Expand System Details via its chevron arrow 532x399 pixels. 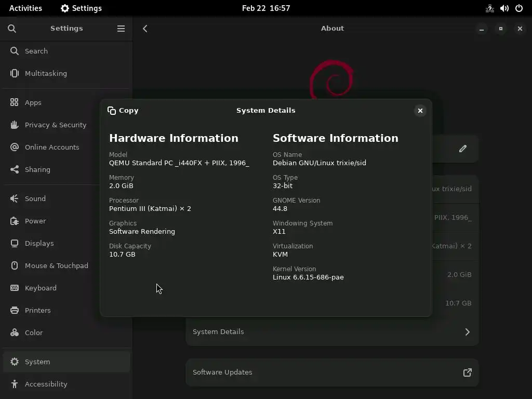click(x=468, y=332)
